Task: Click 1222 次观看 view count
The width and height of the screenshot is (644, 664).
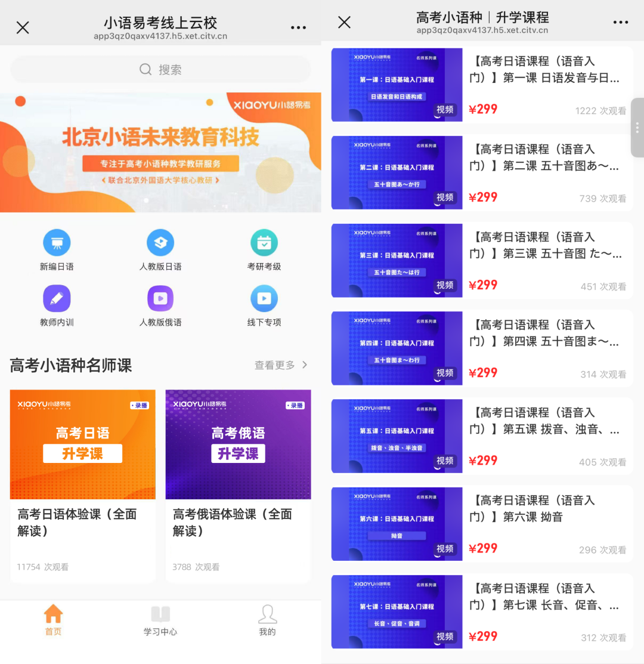Action: click(x=600, y=111)
